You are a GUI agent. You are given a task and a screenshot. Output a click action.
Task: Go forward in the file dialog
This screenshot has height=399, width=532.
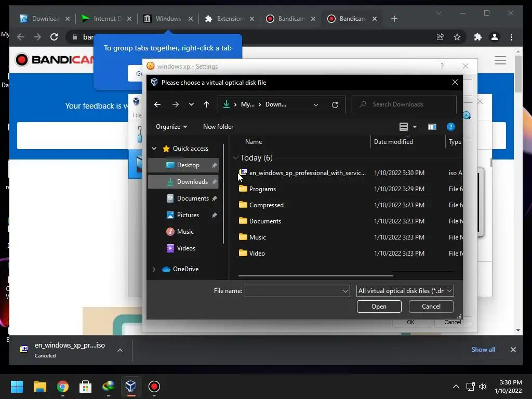(x=175, y=104)
